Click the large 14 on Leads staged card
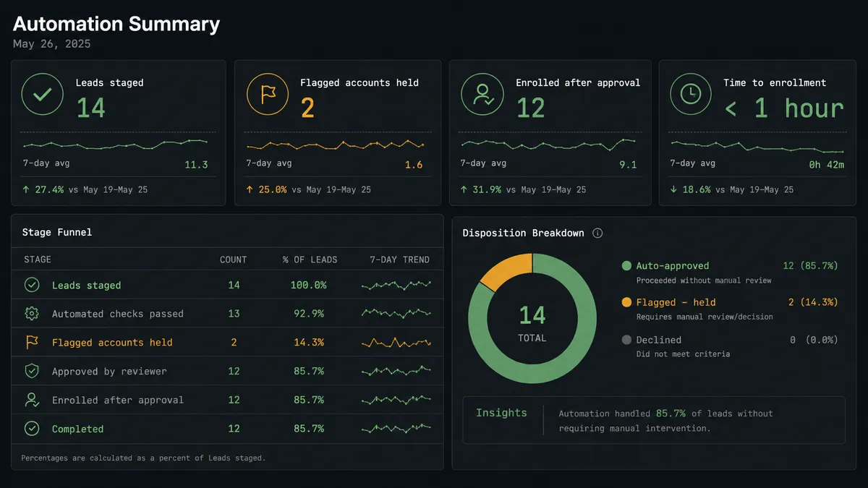 point(91,108)
